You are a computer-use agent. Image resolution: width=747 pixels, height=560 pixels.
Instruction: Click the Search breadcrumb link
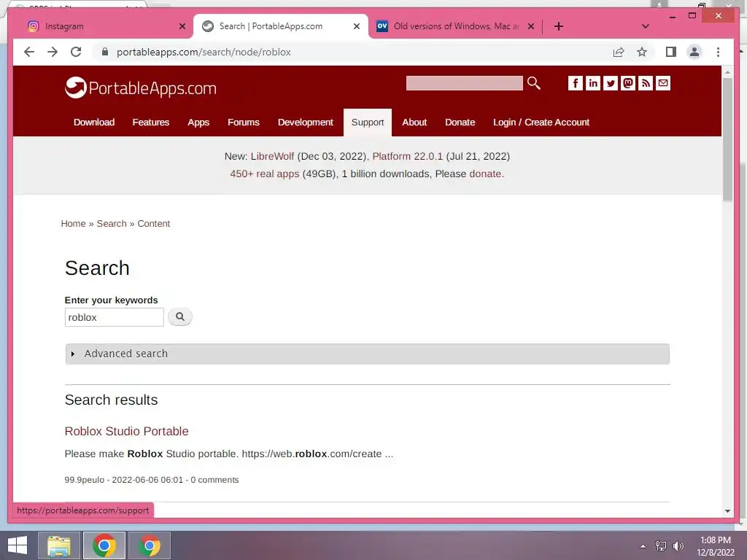[112, 224]
